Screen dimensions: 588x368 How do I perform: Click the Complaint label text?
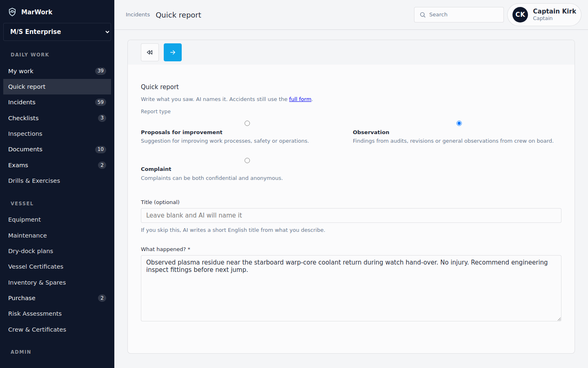pyautogui.click(x=156, y=169)
